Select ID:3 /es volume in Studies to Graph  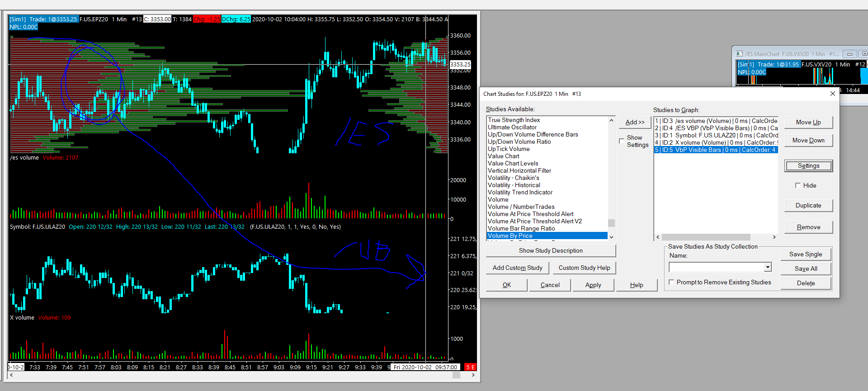click(716, 121)
